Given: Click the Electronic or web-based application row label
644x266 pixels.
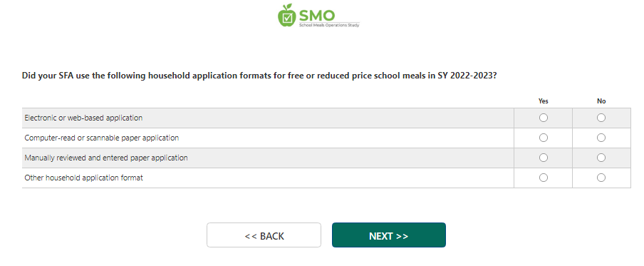Looking at the screenshot, I should coord(83,118).
